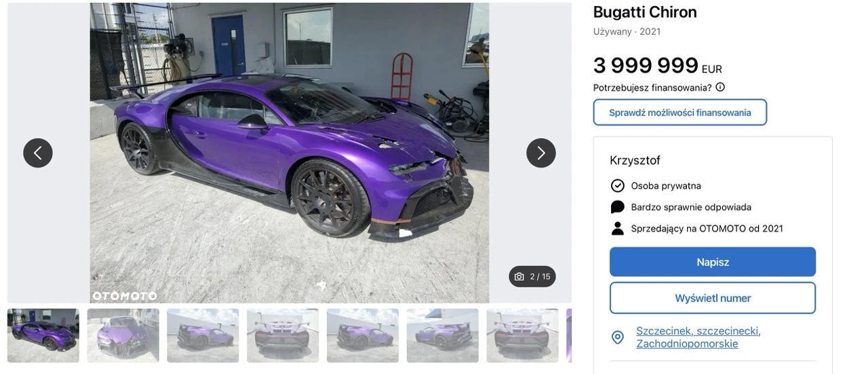Click the speech bubble response icon
Image resolution: width=868 pixels, height=374 pixels.
[618, 207]
